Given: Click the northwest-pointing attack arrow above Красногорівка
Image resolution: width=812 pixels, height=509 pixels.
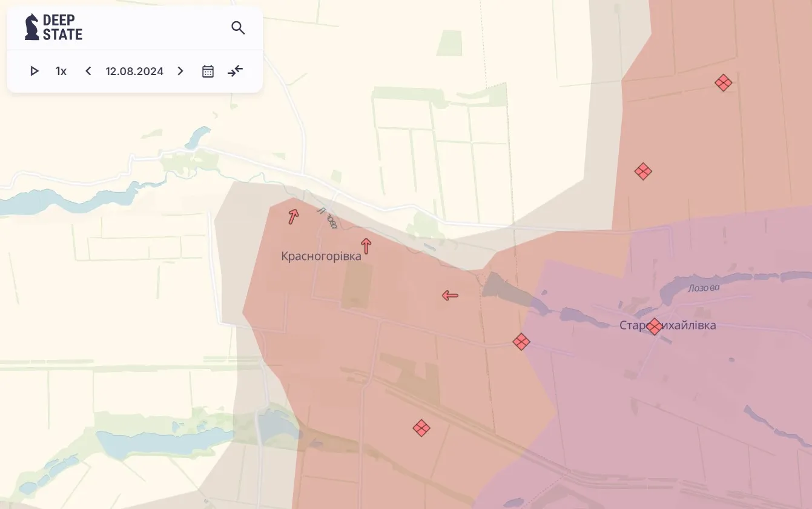Looking at the screenshot, I should point(294,216).
